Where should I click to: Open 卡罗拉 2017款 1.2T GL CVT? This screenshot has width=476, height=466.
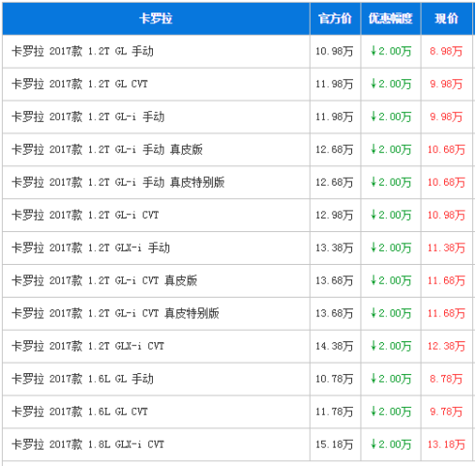point(79,84)
